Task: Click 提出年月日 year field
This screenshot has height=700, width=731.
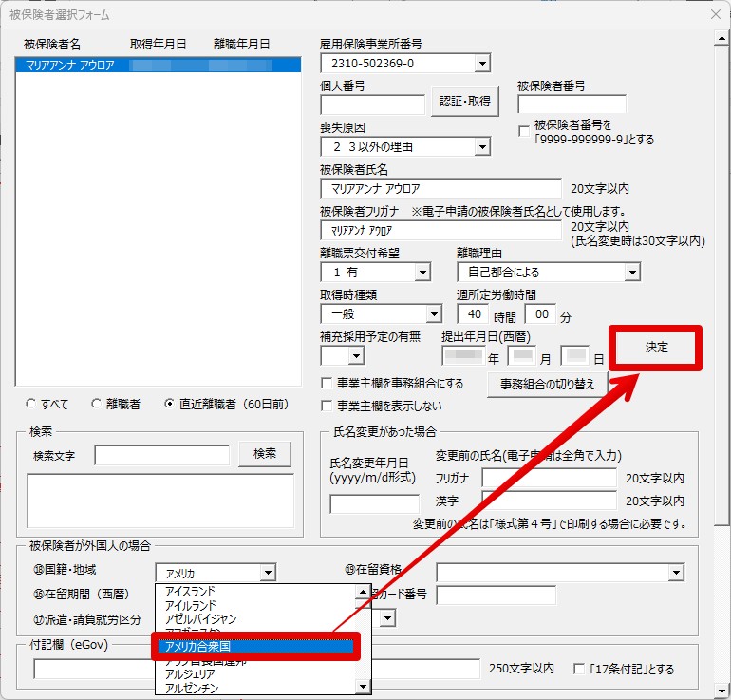Action: (462, 356)
